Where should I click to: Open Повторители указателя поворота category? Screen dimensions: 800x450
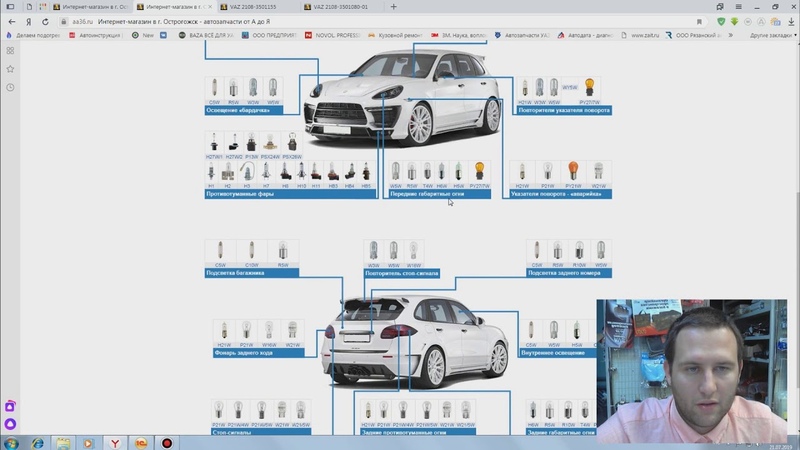point(564,110)
